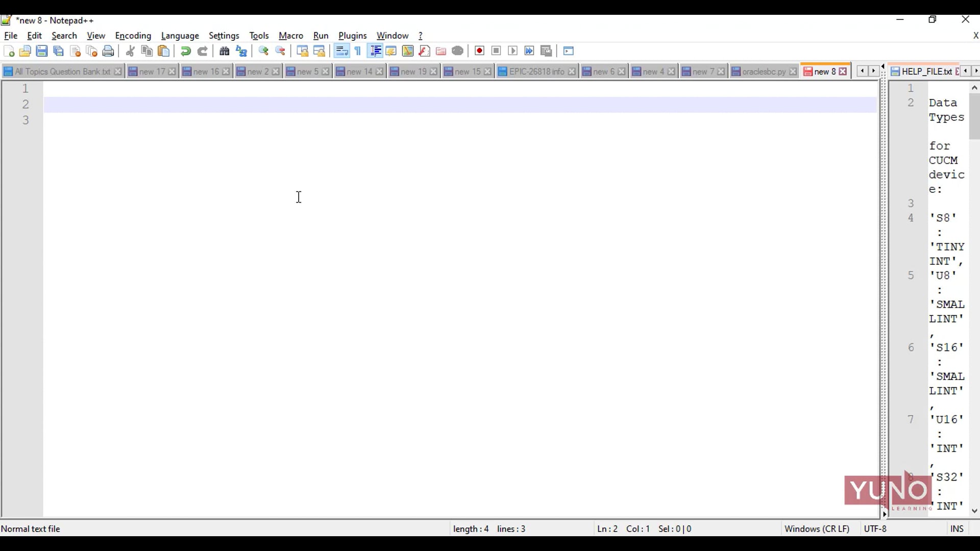
Task: Open the Plugins menu
Action: [x=353, y=36]
